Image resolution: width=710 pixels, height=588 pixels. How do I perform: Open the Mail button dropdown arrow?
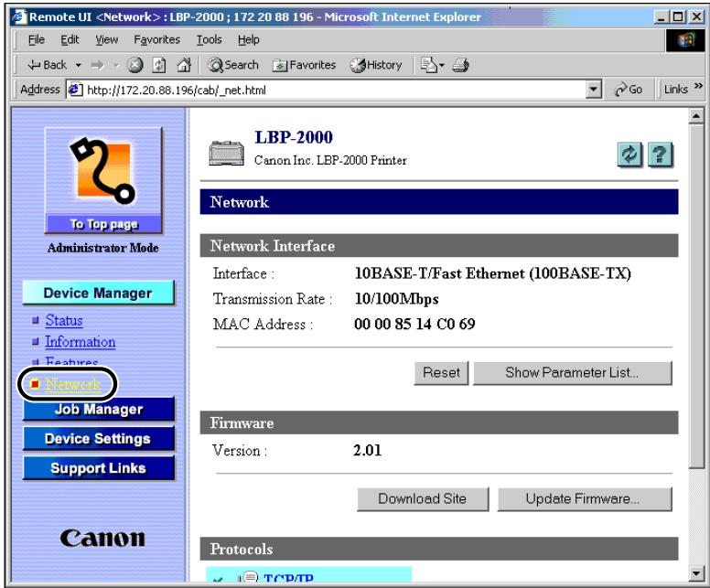tap(442, 66)
